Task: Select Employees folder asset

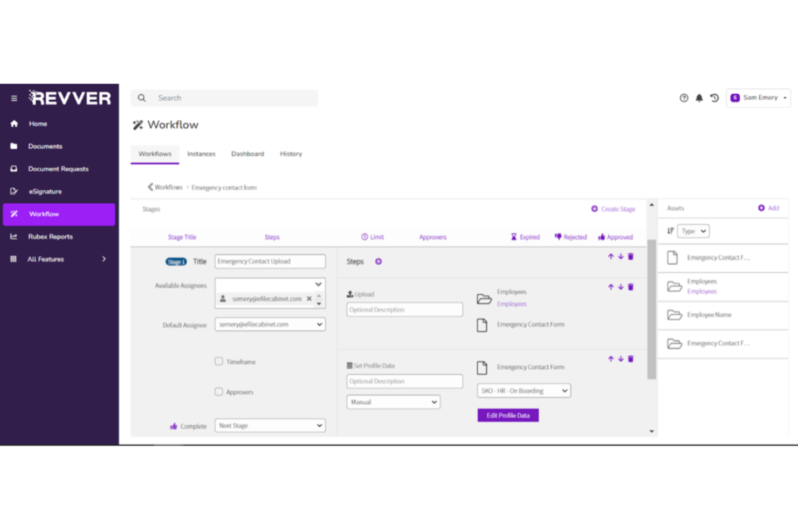Action: coord(723,287)
